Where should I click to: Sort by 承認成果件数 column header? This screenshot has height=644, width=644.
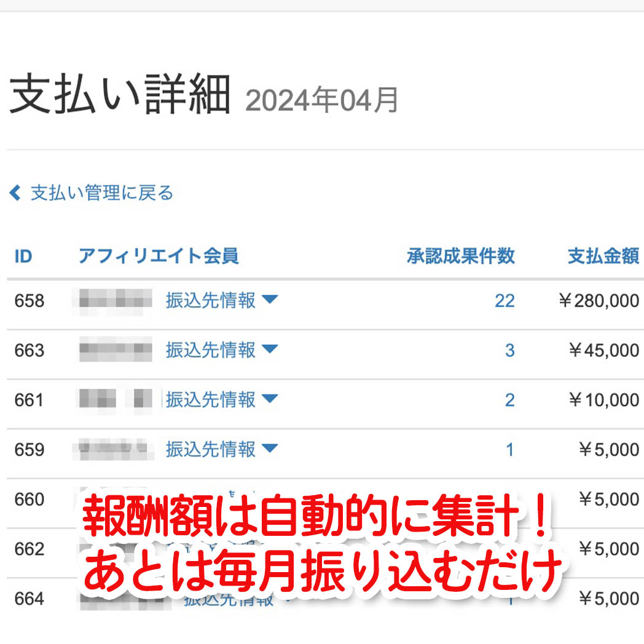461,256
